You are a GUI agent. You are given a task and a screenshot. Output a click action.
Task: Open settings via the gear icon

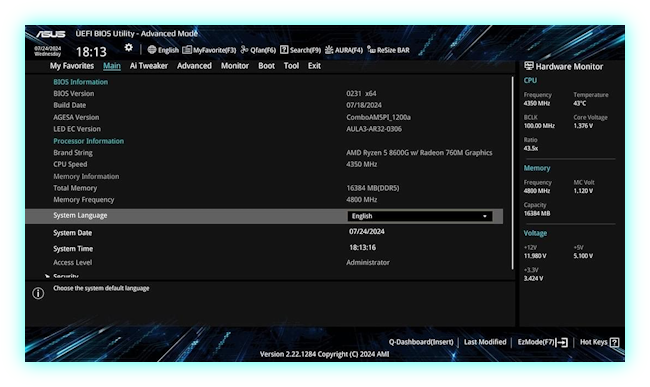pos(129,48)
